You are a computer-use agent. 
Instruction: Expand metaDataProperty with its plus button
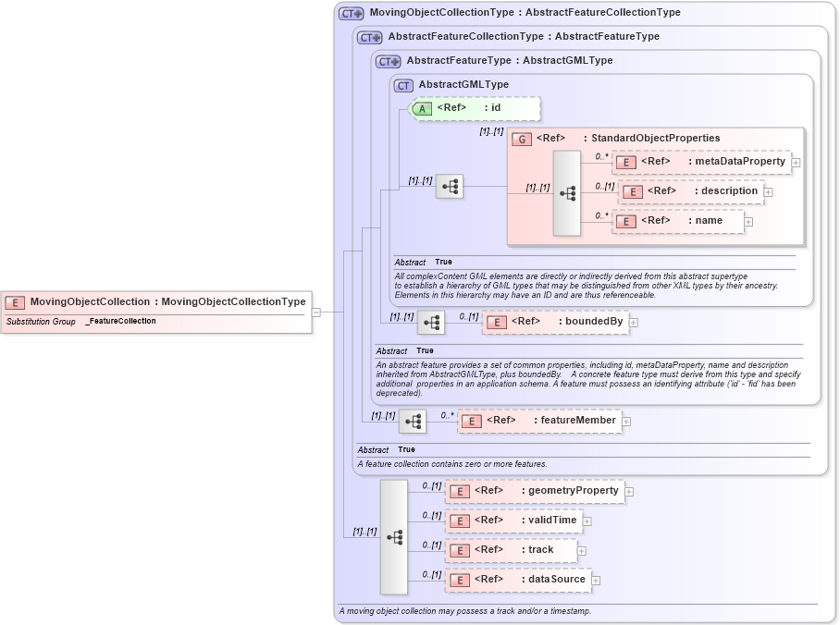point(795,162)
